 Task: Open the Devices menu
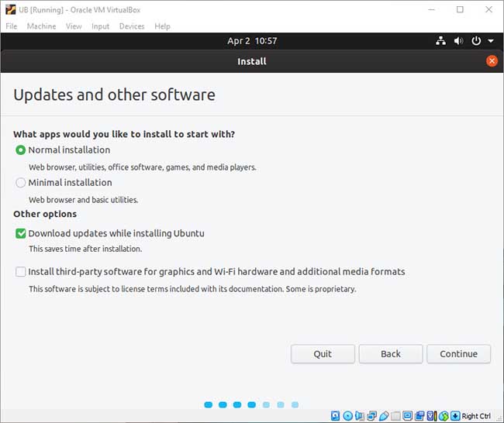(x=132, y=26)
